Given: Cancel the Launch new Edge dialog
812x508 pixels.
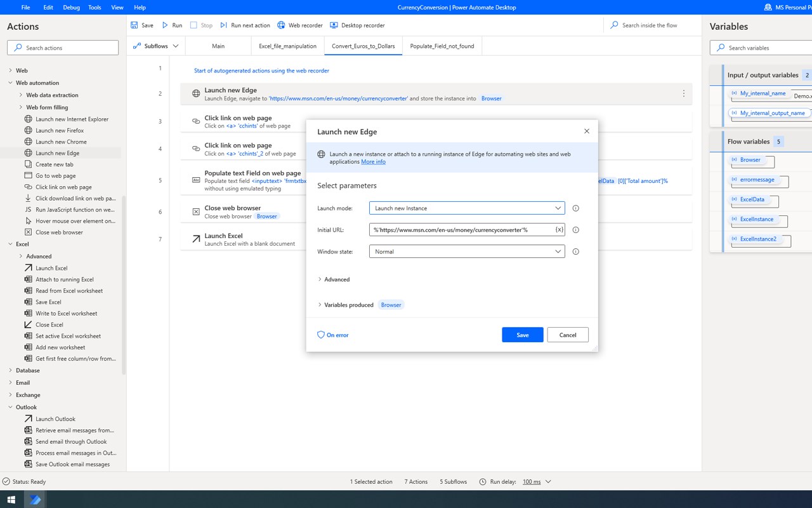Looking at the screenshot, I should click(x=568, y=335).
